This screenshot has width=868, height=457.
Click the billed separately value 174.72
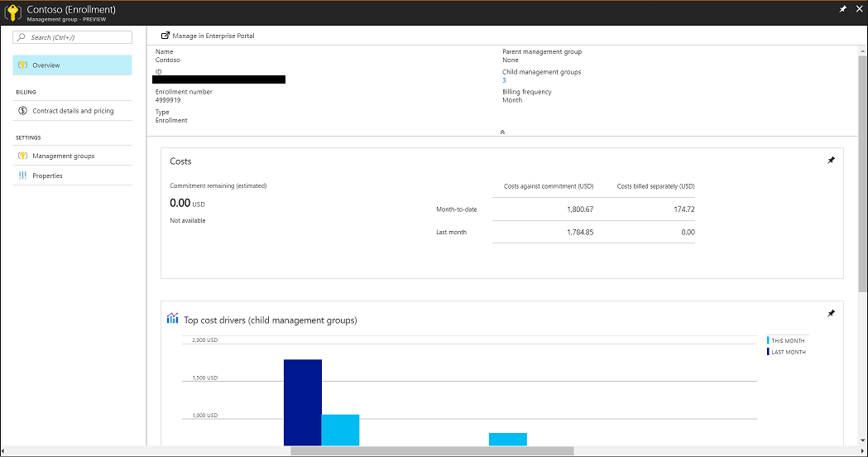684,209
